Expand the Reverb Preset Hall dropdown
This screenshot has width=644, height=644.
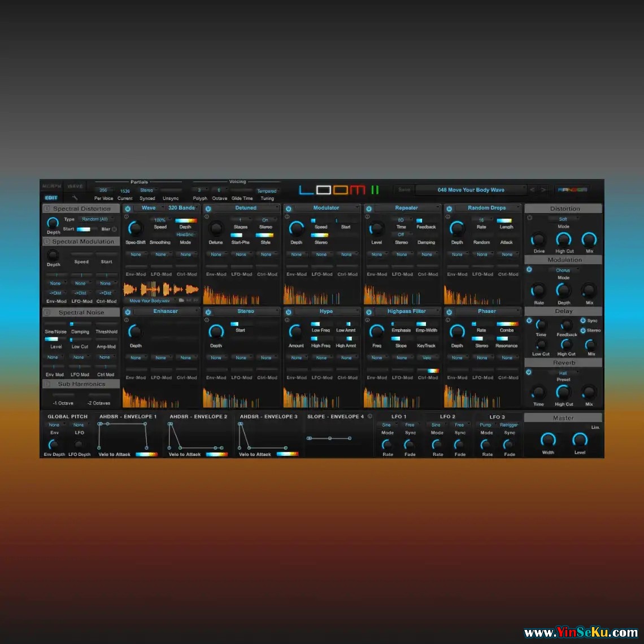563,373
